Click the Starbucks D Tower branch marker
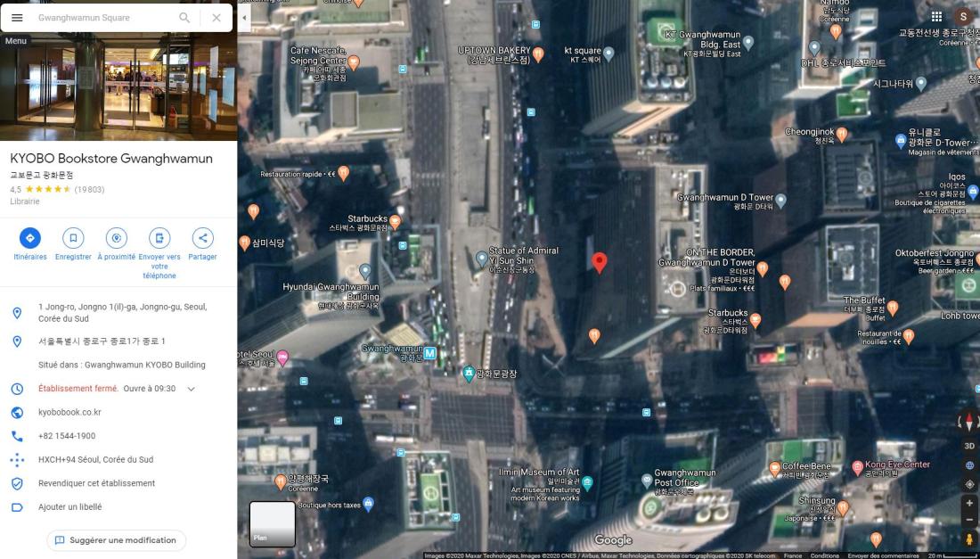980x559 pixels. 755,319
